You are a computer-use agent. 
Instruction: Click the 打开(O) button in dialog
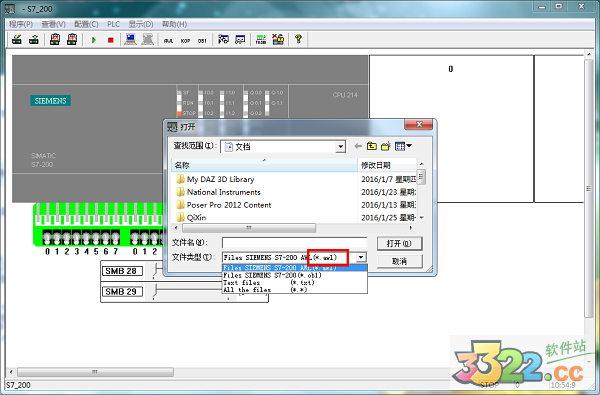pyautogui.click(x=399, y=243)
